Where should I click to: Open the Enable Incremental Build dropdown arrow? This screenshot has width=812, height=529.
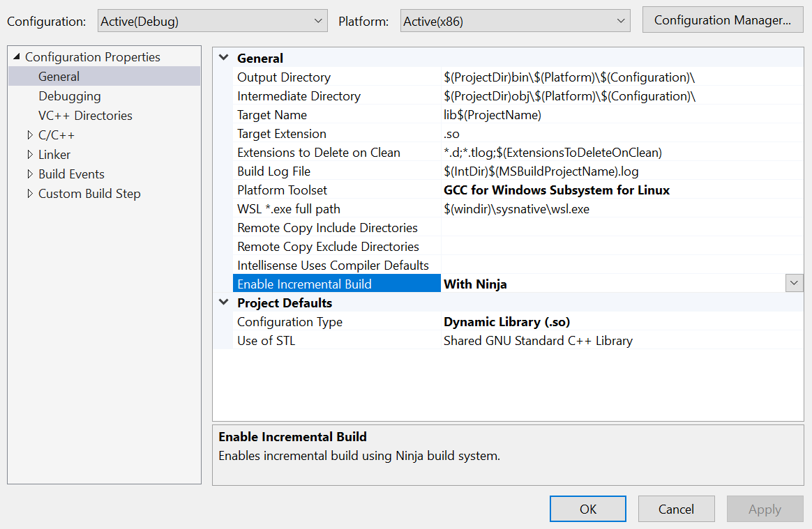pos(794,284)
